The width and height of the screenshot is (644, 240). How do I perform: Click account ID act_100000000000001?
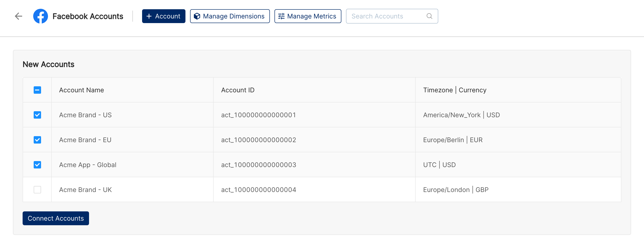(259, 115)
